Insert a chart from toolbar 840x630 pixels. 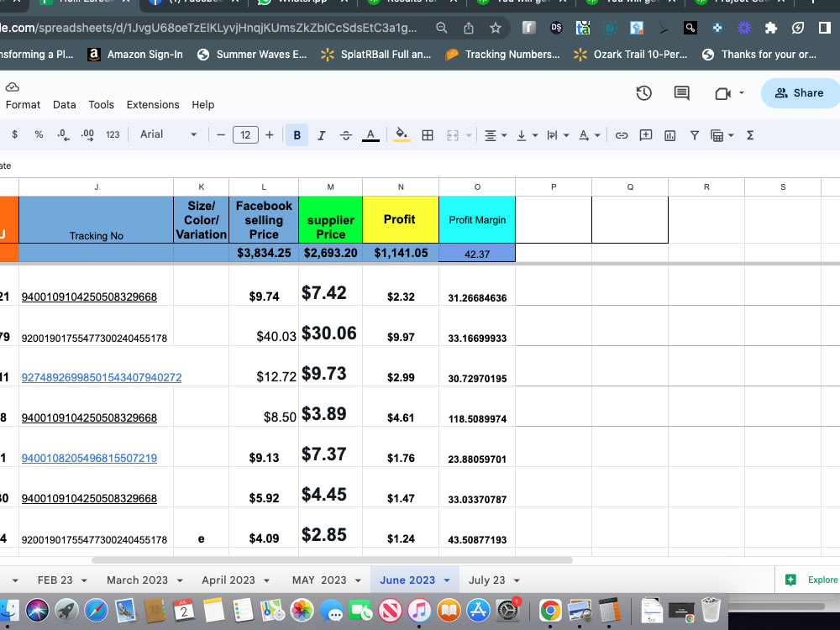tap(669, 135)
